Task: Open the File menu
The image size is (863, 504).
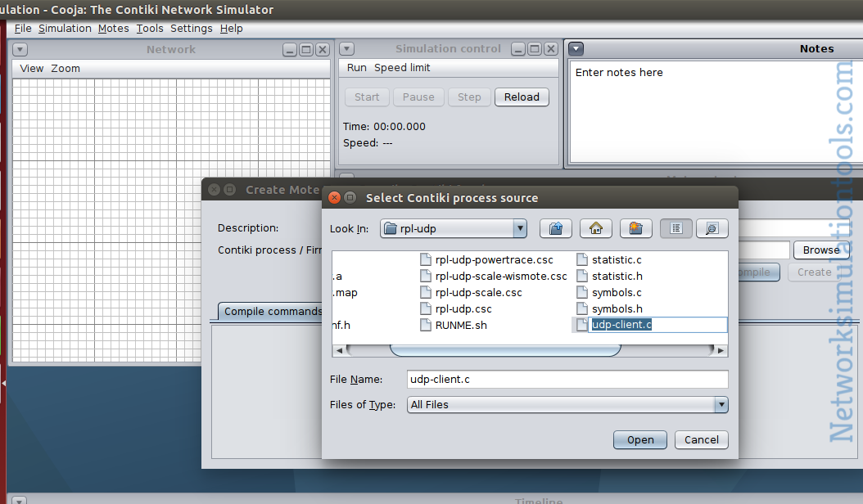Action: (23, 28)
